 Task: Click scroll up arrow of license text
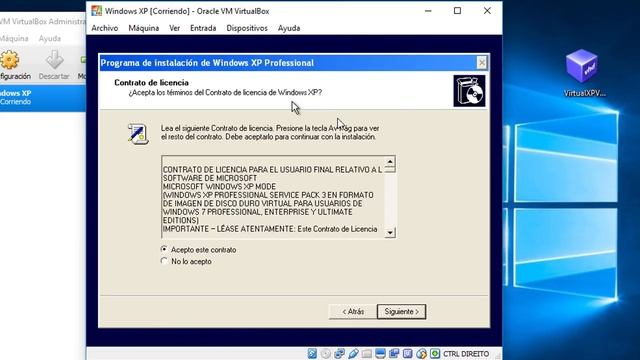(390, 162)
